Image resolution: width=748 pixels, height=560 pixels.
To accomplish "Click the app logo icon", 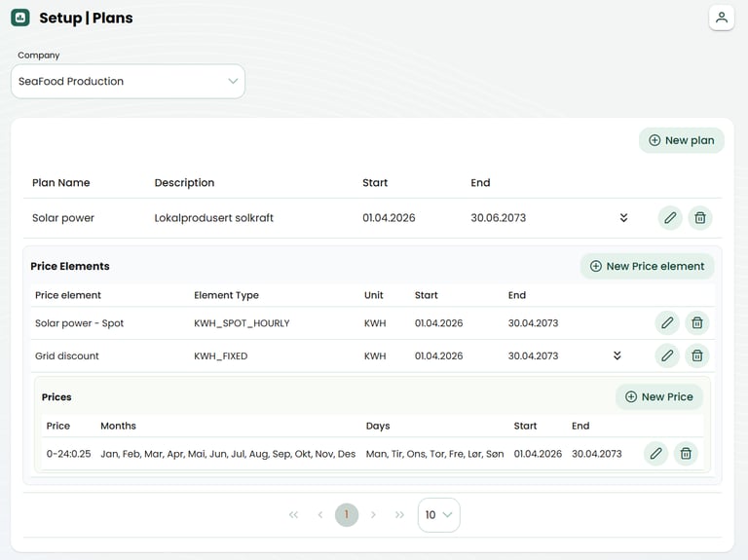I will (20, 18).
